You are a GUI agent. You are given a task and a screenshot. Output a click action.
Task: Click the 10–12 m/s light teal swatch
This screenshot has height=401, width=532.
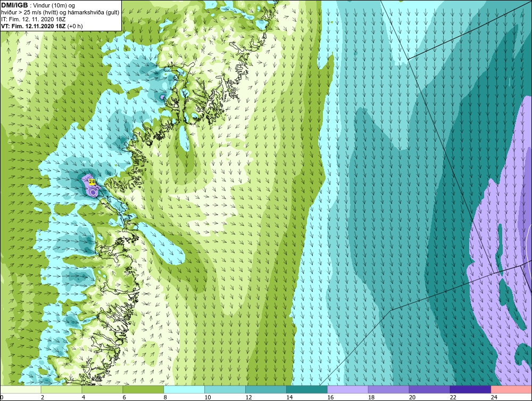[225, 389]
